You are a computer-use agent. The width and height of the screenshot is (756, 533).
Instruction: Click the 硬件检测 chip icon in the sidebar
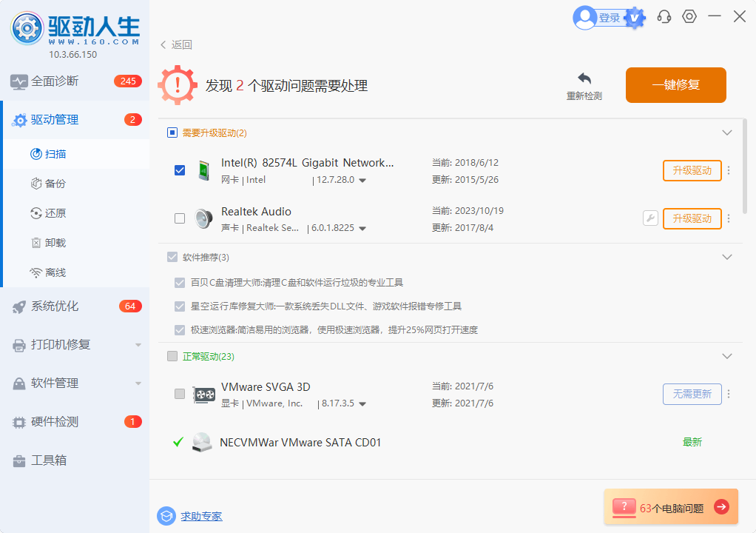click(x=18, y=423)
